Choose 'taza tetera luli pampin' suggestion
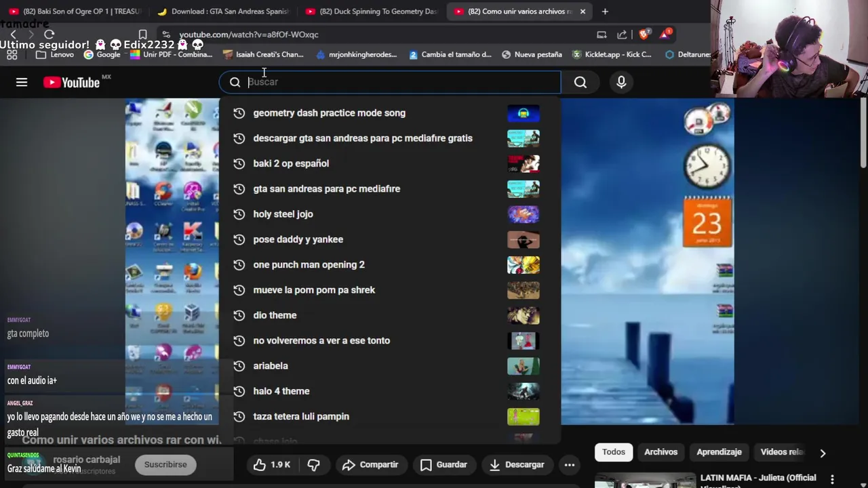Image resolution: width=868 pixels, height=488 pixels. point(390,416)
